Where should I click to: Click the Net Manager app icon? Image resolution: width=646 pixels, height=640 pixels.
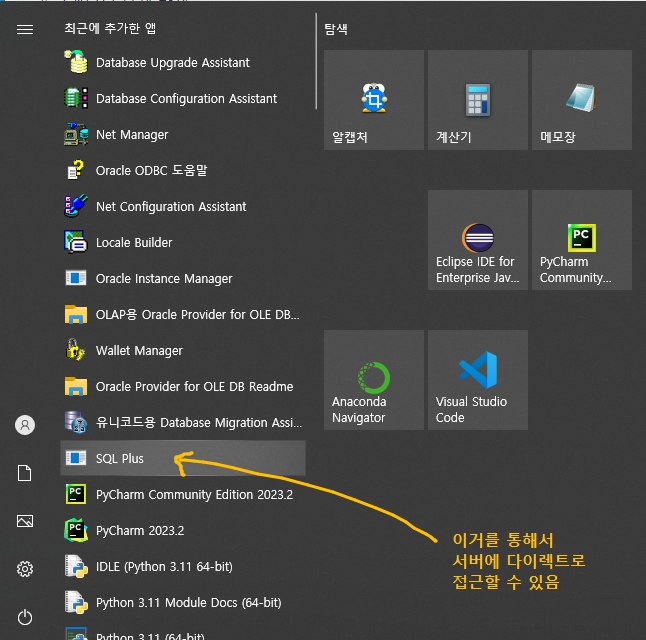click(x=76, y=134)
